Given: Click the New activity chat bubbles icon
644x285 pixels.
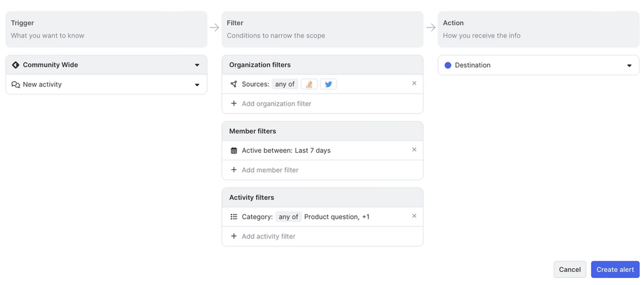Looking at the screenshot, I should pyautogui.click(x=16, y=85).
